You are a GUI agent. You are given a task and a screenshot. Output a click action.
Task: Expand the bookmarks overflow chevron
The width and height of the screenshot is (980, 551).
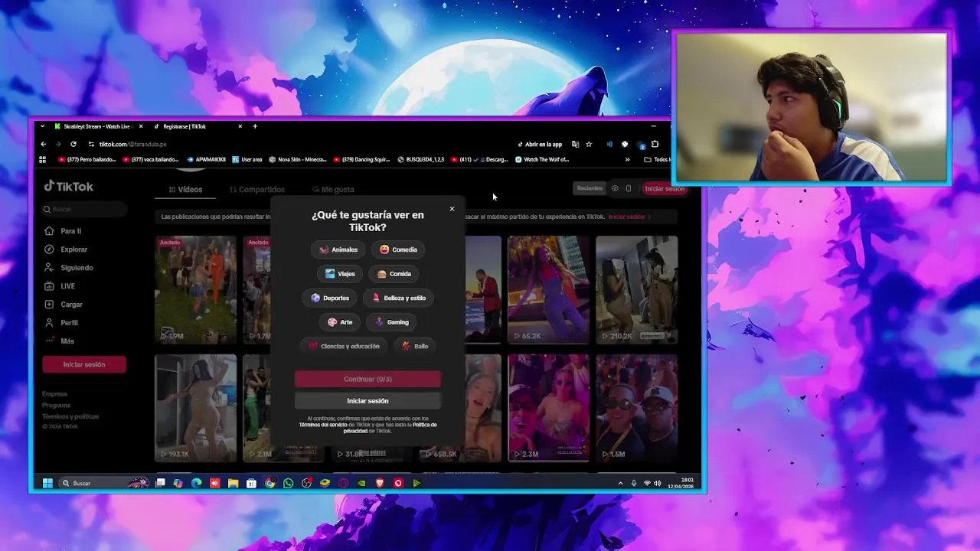(627, 160)
